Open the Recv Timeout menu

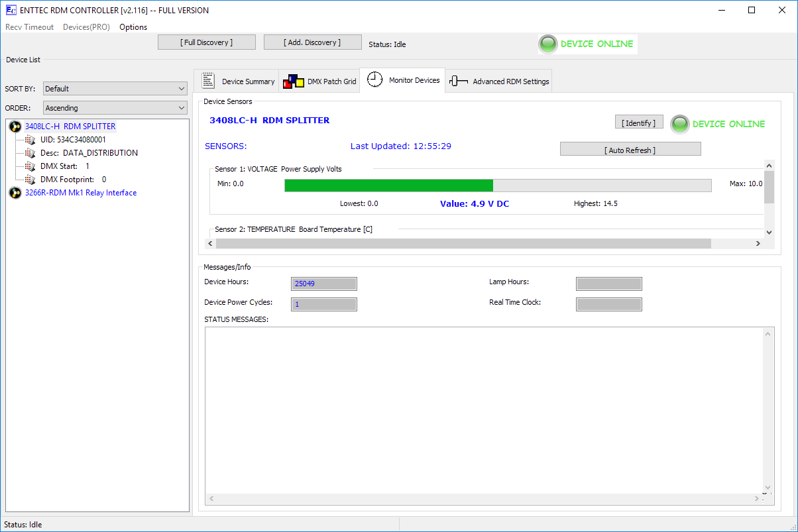coord(30,27)
